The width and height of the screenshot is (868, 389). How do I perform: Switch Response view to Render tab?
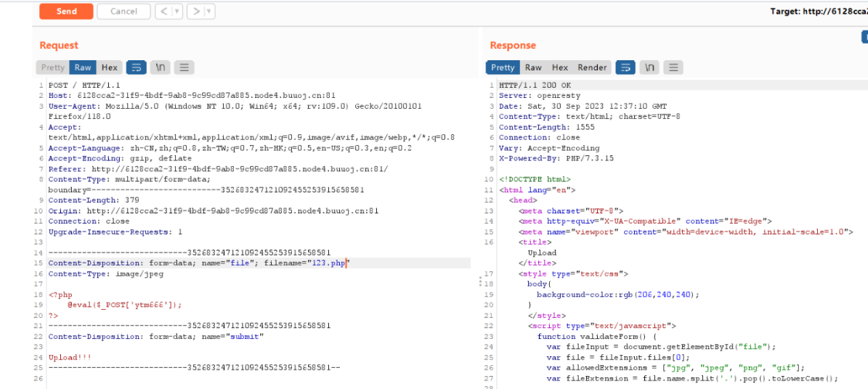point(592,67)
